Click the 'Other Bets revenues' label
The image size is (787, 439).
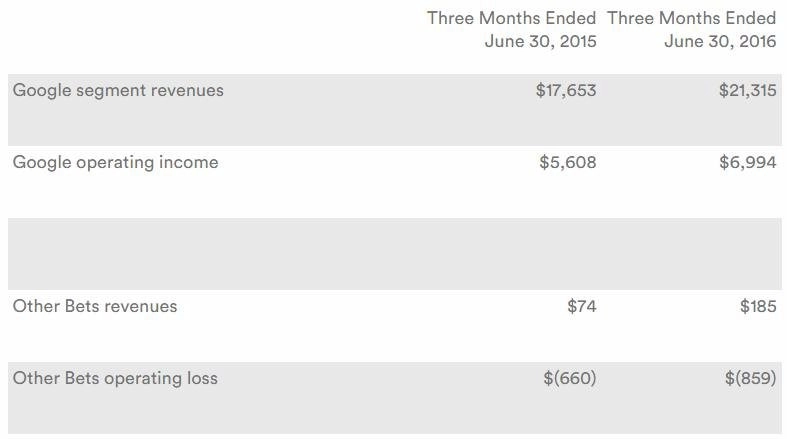(x=95, y=306)
